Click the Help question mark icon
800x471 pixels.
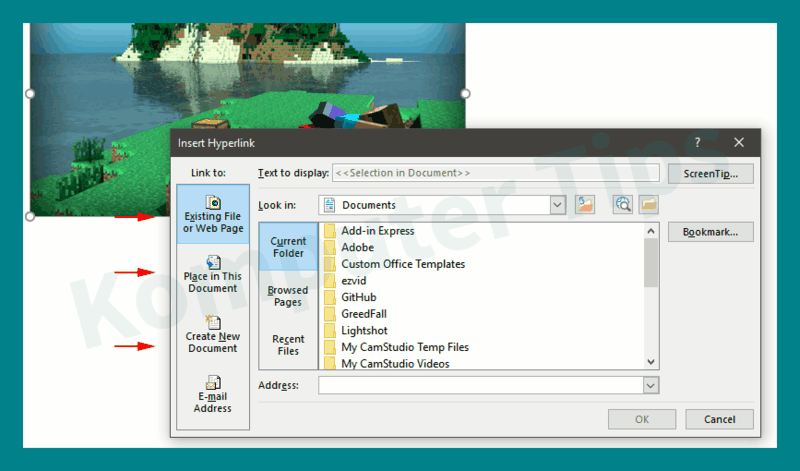pyautogui.click(x=697, y=142)
